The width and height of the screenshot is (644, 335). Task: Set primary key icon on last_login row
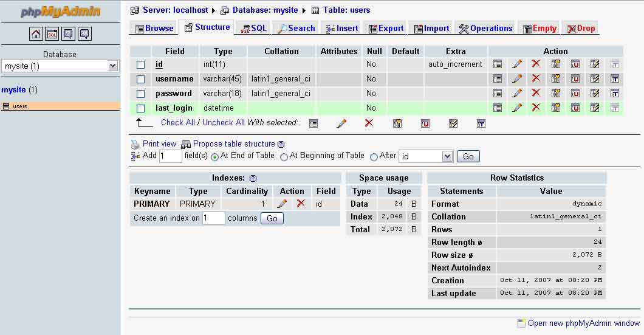pyautogui.click(x=555, y=108)
